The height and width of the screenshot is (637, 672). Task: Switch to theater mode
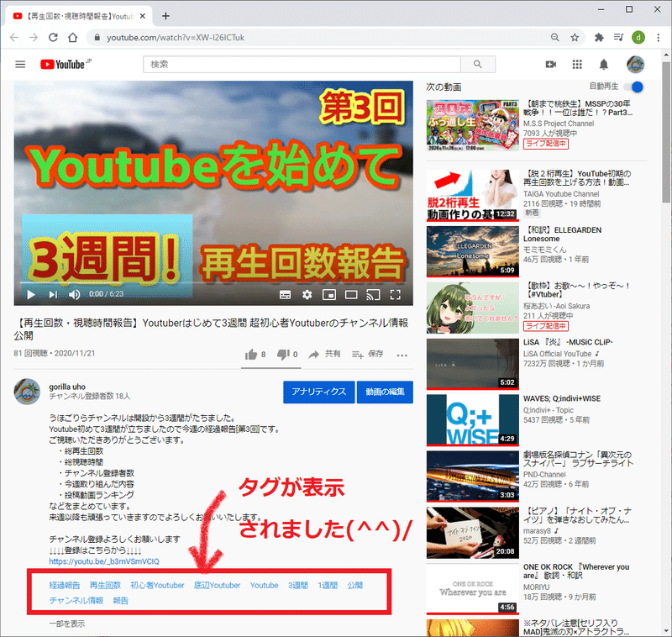click(x=351, y=295)
